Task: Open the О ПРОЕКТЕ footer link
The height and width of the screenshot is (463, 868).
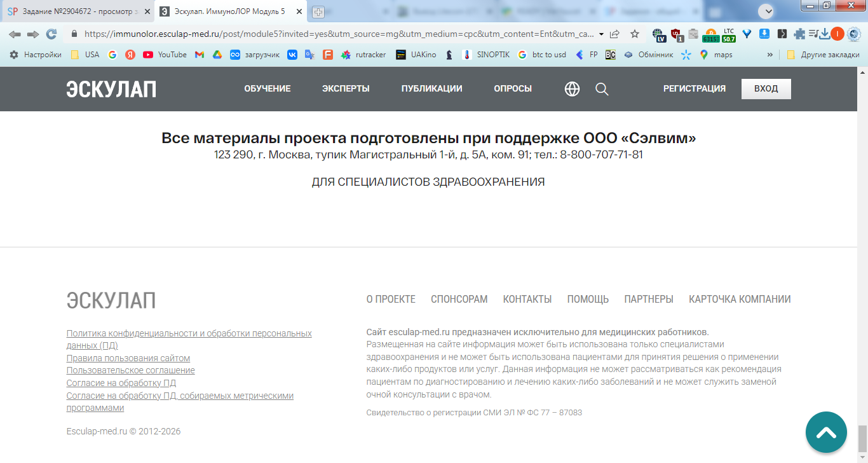Action: (x=391, y=299)
